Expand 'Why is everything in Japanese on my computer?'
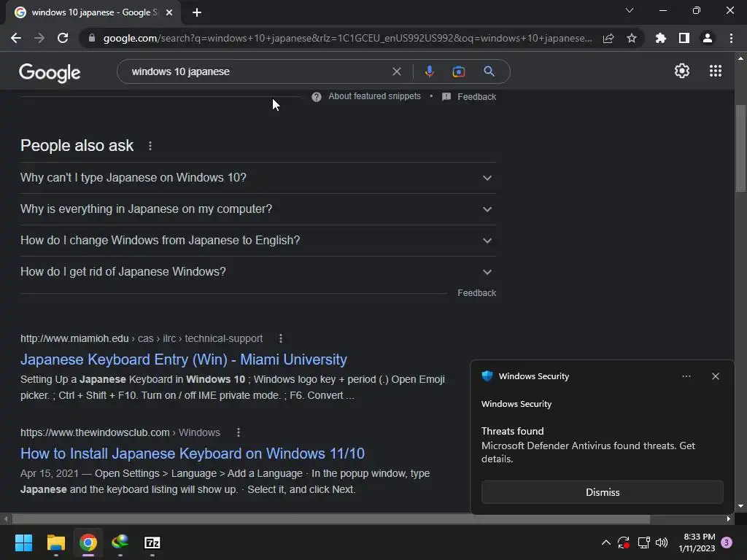 (x=258, y=209)
